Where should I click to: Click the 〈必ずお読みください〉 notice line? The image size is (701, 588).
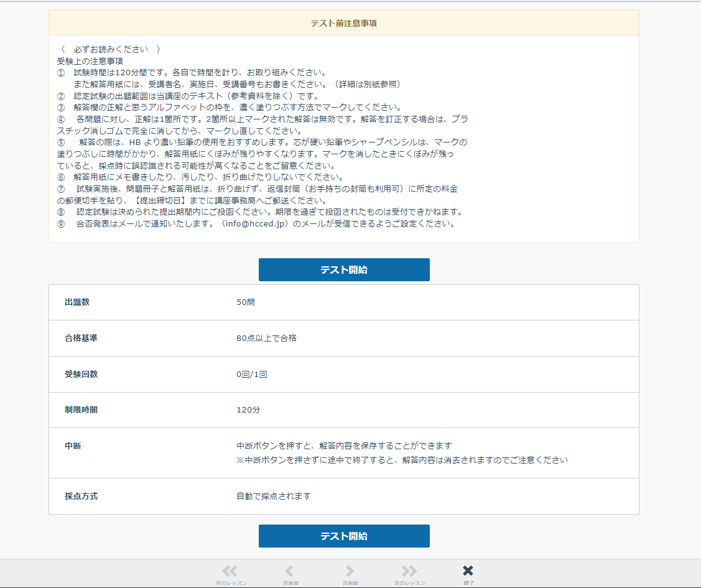(111, 49)
